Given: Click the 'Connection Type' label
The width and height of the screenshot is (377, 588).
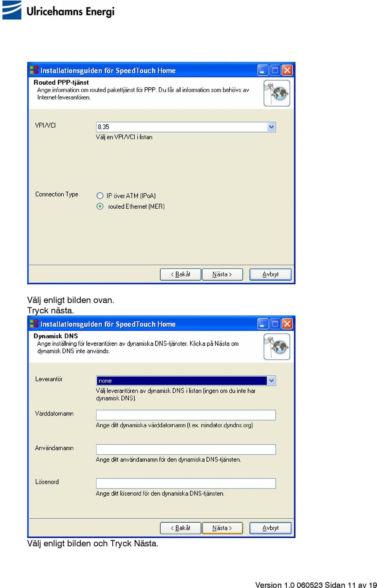Looking at the screenshot, I should [x=57, y=194].
